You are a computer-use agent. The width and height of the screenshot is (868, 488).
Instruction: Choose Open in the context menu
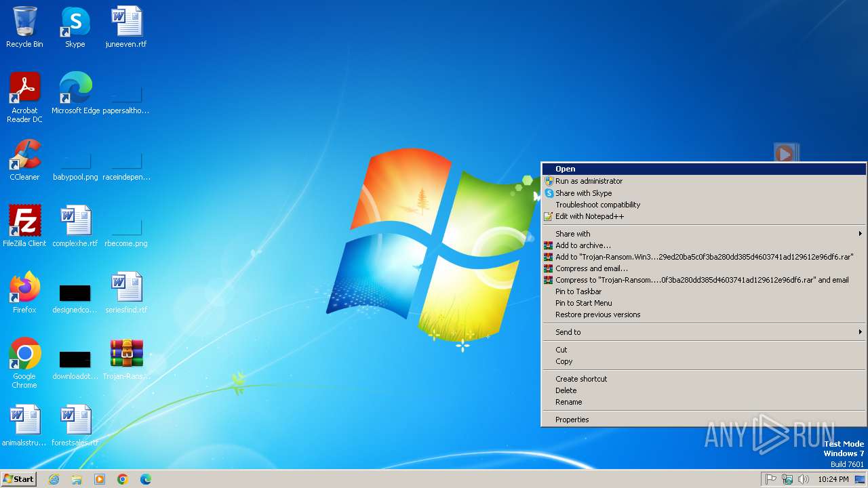point(703,169)
